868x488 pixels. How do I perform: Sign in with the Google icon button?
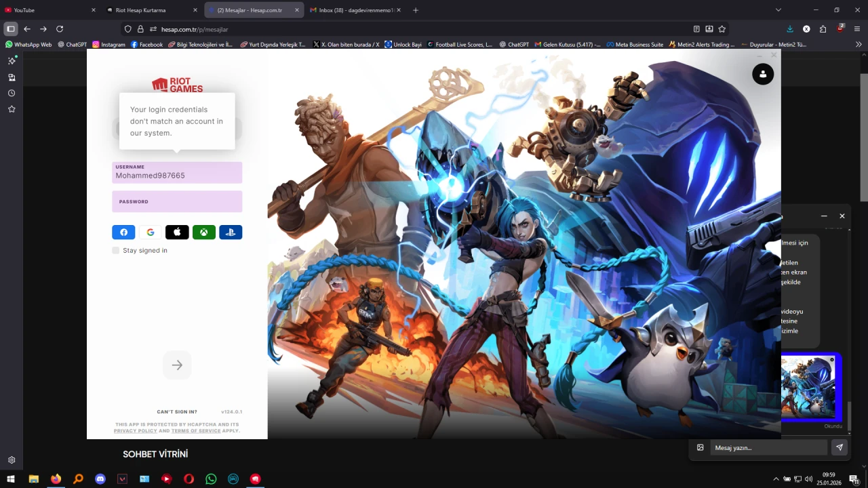(151, 232)
